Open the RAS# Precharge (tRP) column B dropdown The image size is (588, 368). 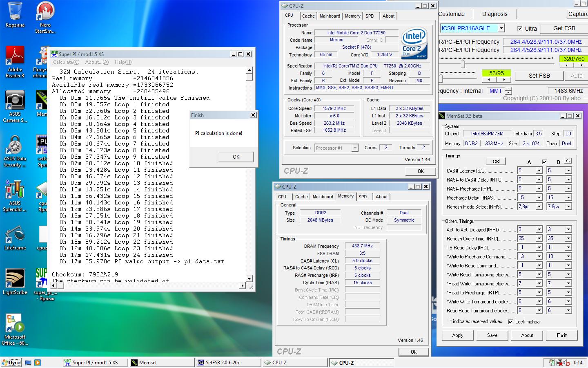[568, 188]
